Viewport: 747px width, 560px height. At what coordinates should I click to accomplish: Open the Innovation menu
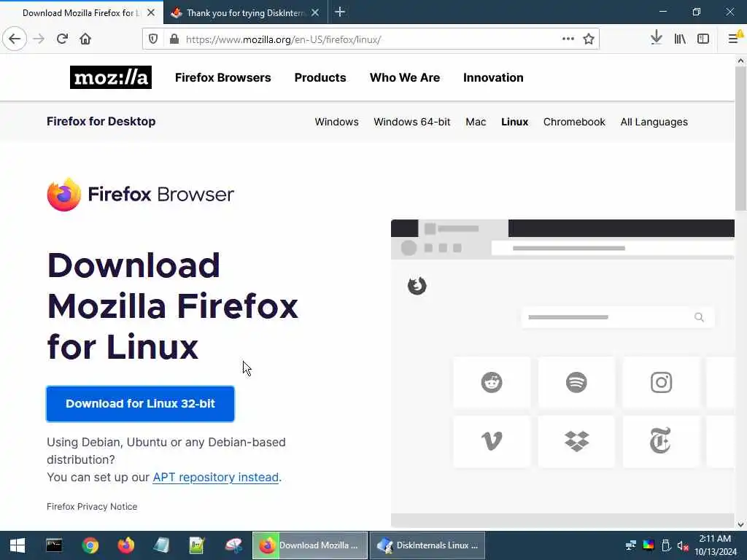tap(493, 77)
